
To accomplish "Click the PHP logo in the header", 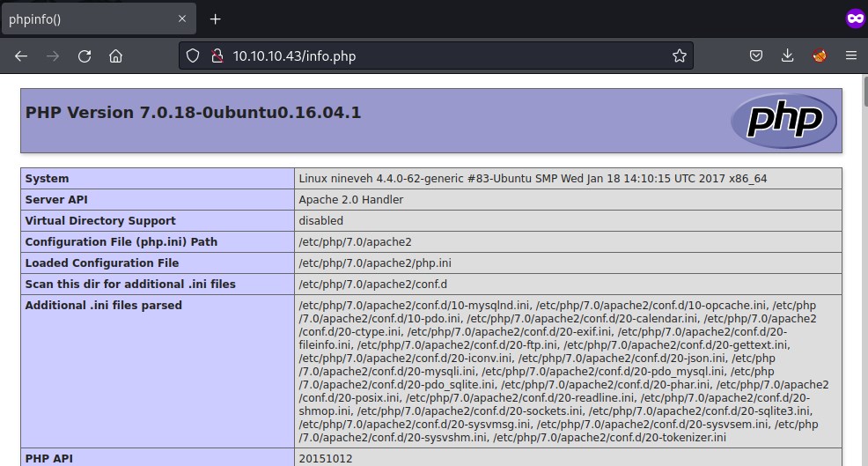I will 783,121.
